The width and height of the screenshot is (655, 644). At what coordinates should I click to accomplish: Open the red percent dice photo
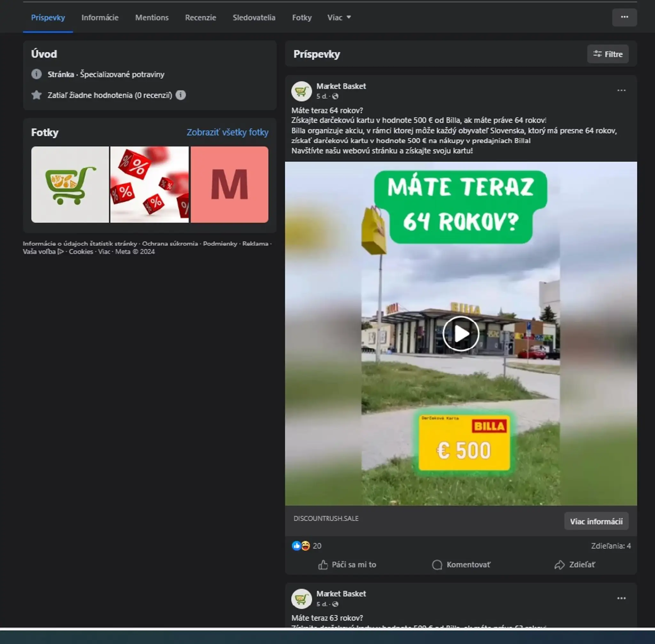coord(149,184)
